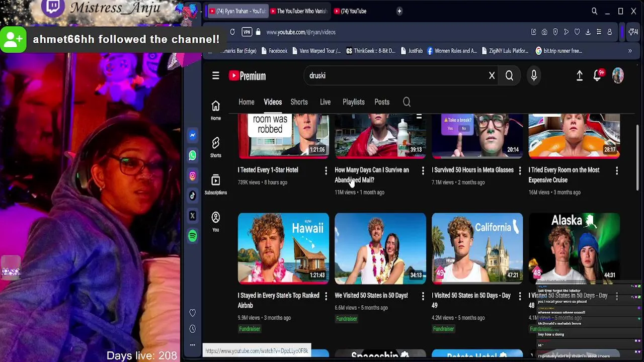Open the ThinkGeek bookmark

(x=370, y=51)
